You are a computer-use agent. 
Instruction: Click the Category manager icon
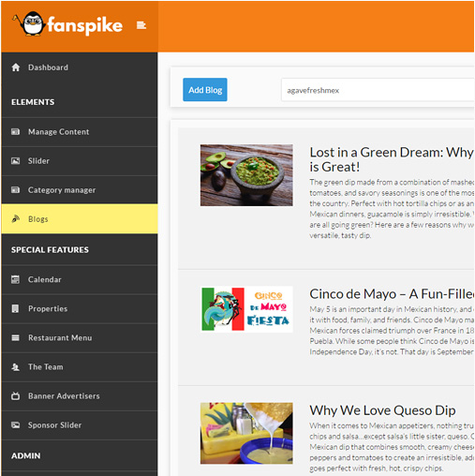click(x=16, y=190)
